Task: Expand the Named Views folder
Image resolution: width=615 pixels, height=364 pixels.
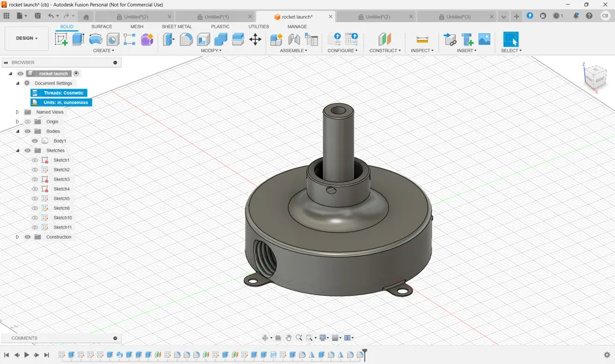Action: click(x=17, y=112)
